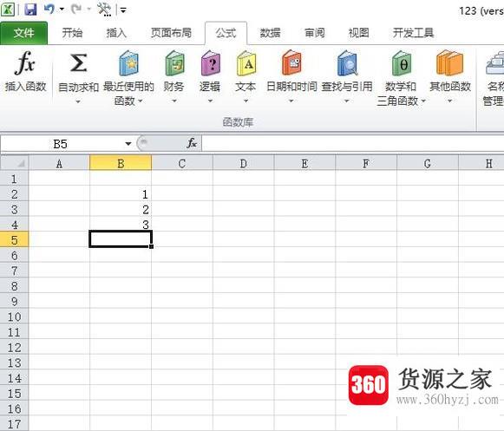
Task: Open the Undo history dropdown arrow
Action: click(62, 10)
